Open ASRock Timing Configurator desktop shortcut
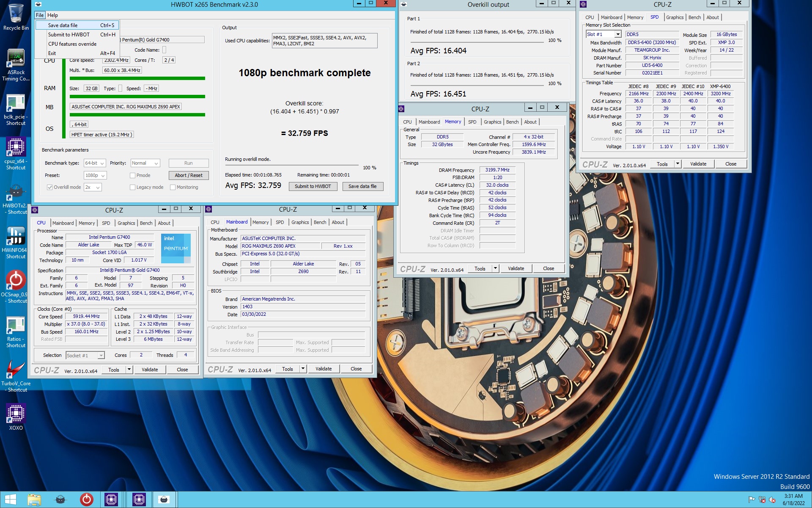Image resolution: width=812 pixels, height=508 pixels. click(x=16, y=65)
